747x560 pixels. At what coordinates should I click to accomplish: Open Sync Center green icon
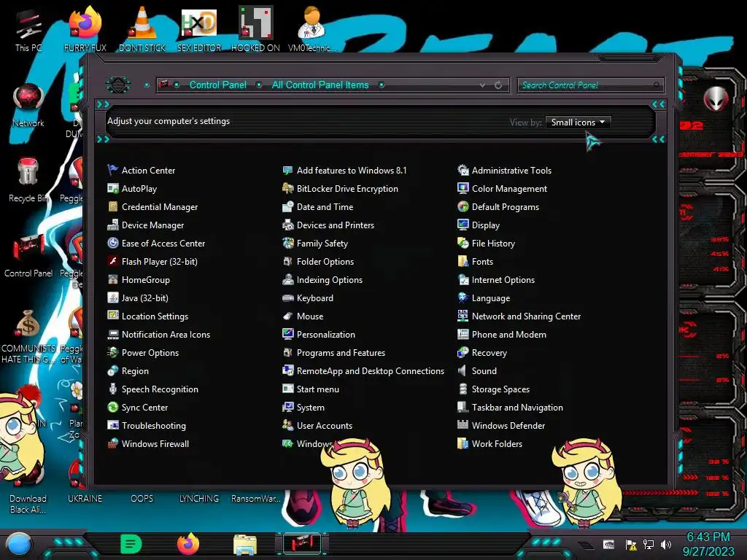point(113,408)
